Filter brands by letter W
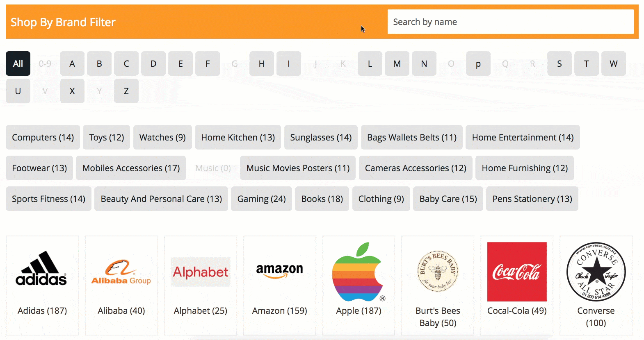Image resolution: width=644 pixels, height=340 pixels. [x=614, y=63]
